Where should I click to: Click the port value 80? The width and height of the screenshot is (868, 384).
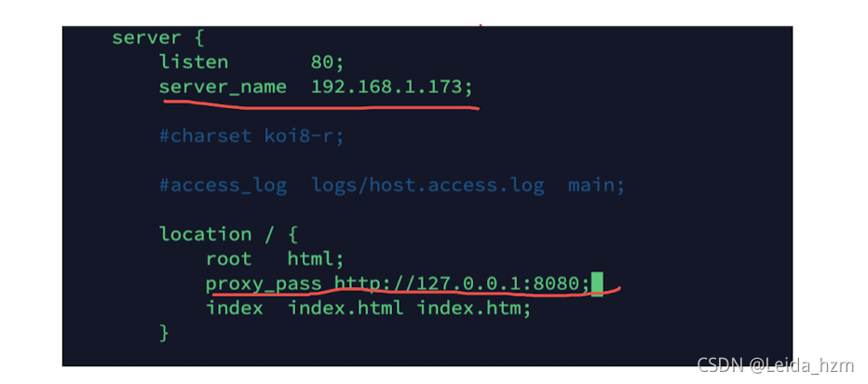(327, 62)
